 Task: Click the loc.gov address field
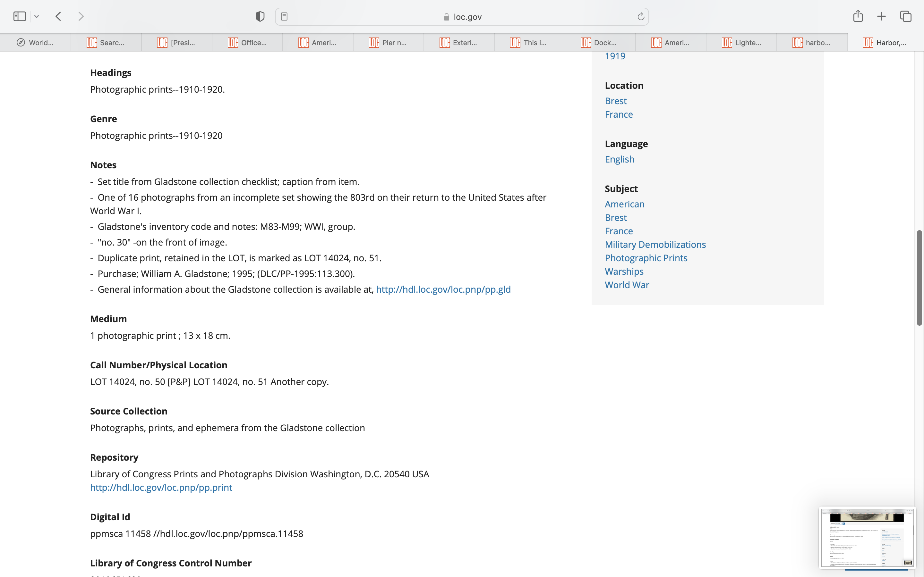[462, 17]
